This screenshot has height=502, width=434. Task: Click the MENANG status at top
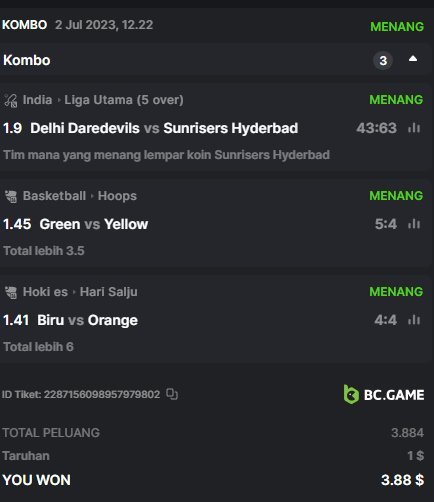[397, 27]
